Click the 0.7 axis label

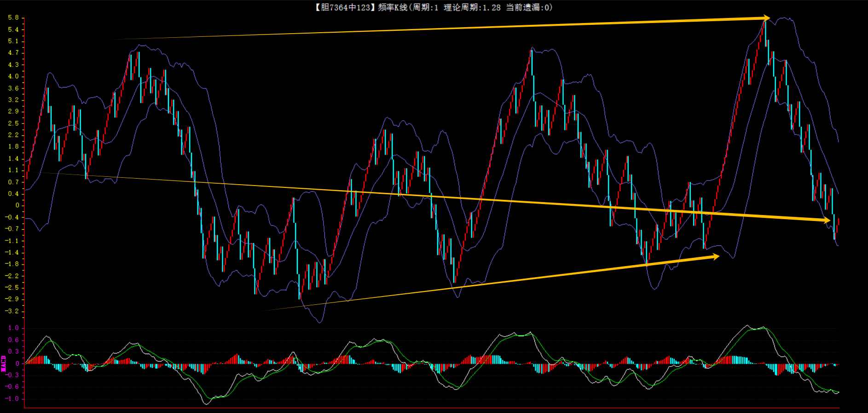13,182
